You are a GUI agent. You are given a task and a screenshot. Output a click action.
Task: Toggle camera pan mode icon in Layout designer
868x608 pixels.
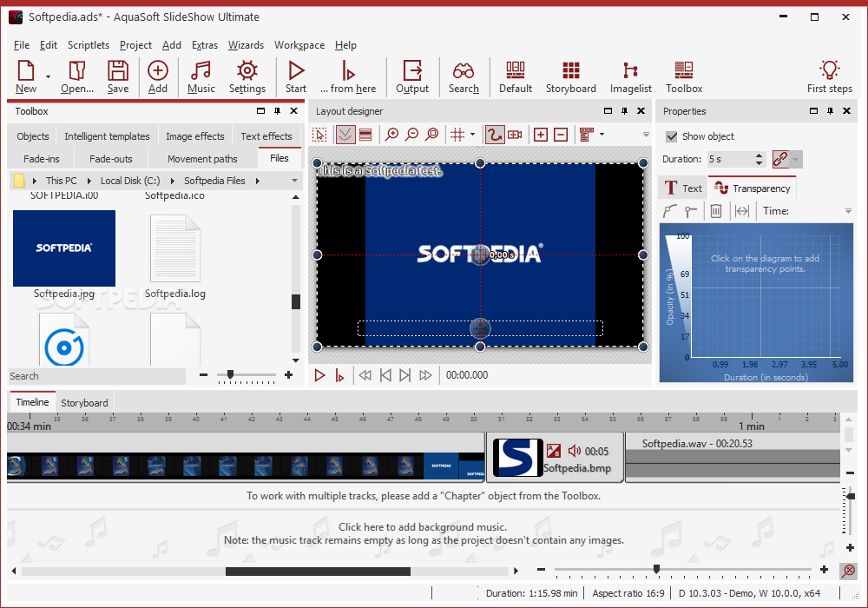point(515,134)
